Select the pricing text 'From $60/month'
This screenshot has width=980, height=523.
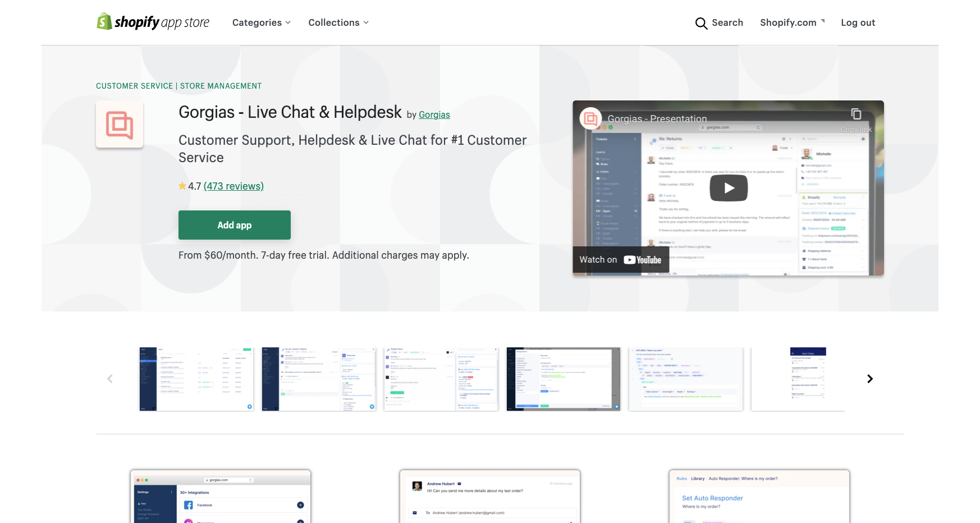point(217,255)
